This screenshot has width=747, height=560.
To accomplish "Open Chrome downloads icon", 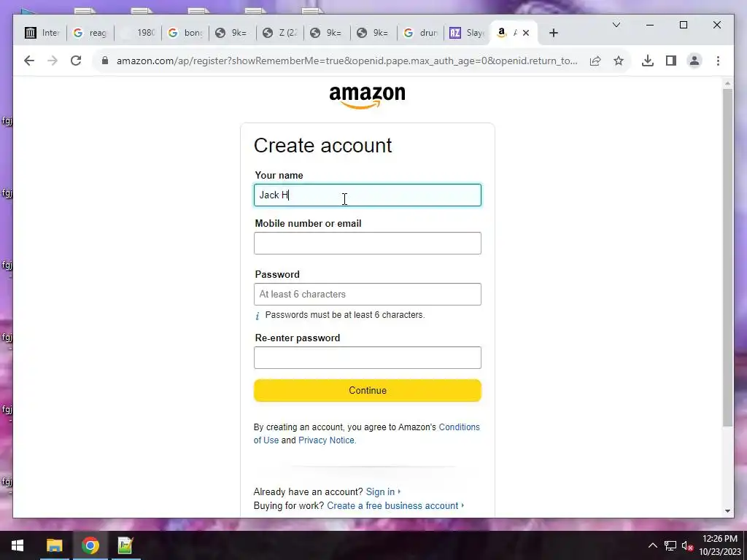I will (648, 61).
